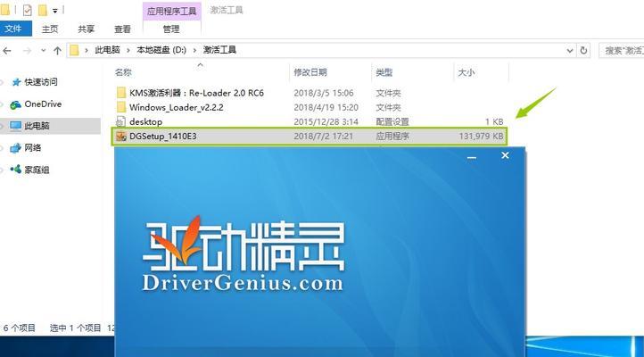Click 本地磁盘 (D:) in the address path
This screenshot has width=644, height=357.
coord(161,50)
